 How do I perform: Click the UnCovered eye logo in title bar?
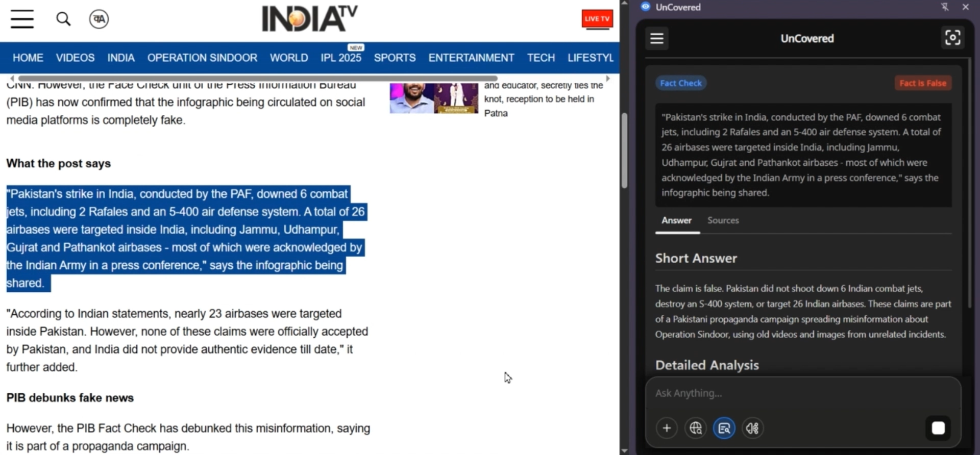tap(645, 7)
